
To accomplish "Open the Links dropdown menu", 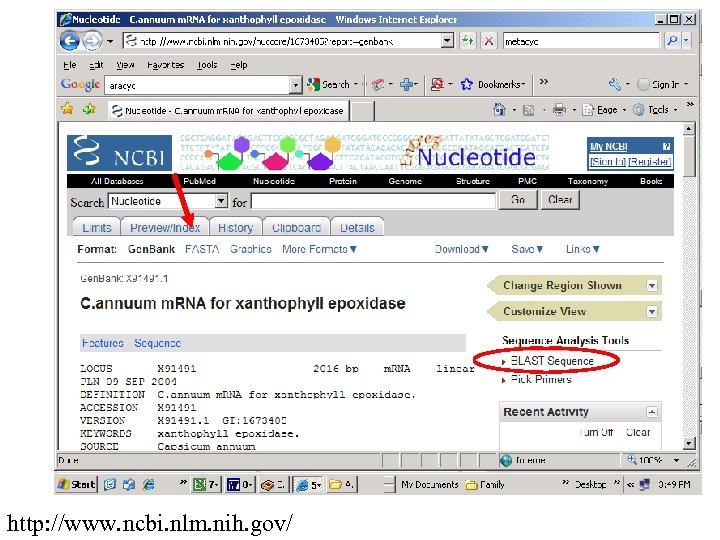I will 582,249.
